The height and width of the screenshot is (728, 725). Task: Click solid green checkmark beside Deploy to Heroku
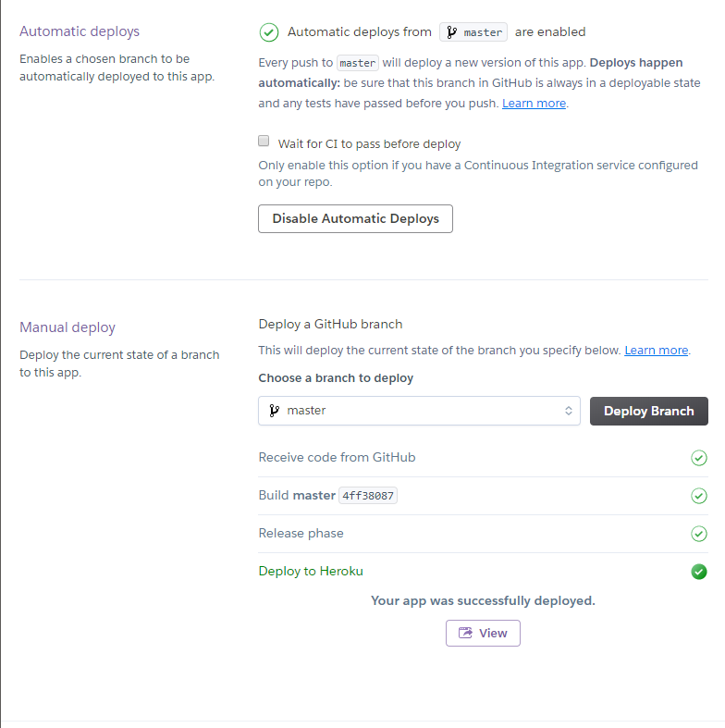[x=698, y=572]
